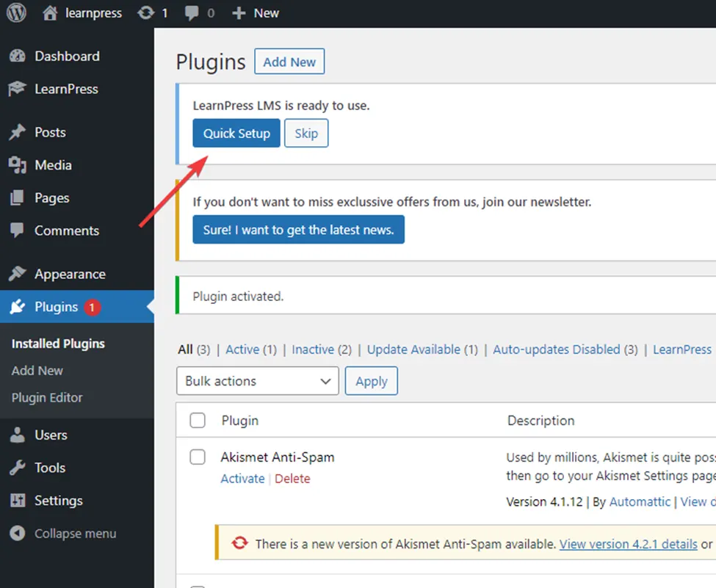Open the LearnPress sidebar icon
The height and width of the screenshot is (588, 716).
tap(18, 89)
